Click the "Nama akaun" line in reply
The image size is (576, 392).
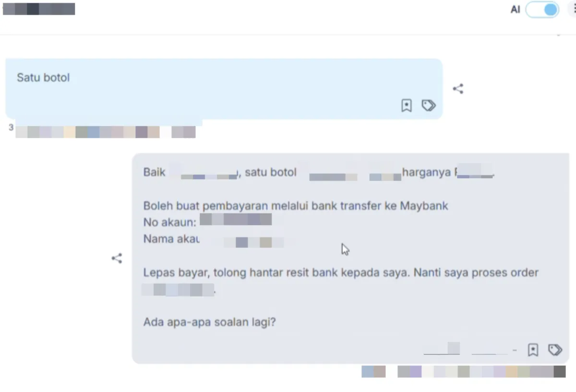[x=214, y=239]
